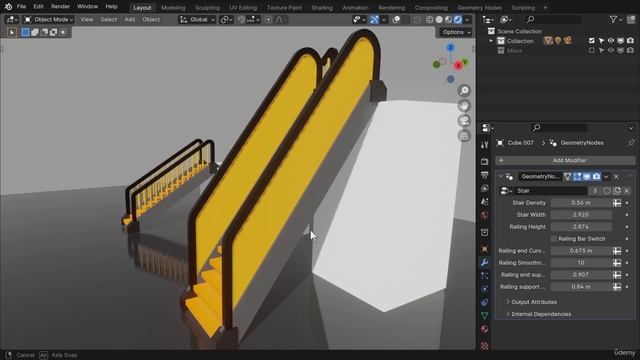Toggle proportional editing button
The image size is (640, 360).
click(x=269, y=20)
